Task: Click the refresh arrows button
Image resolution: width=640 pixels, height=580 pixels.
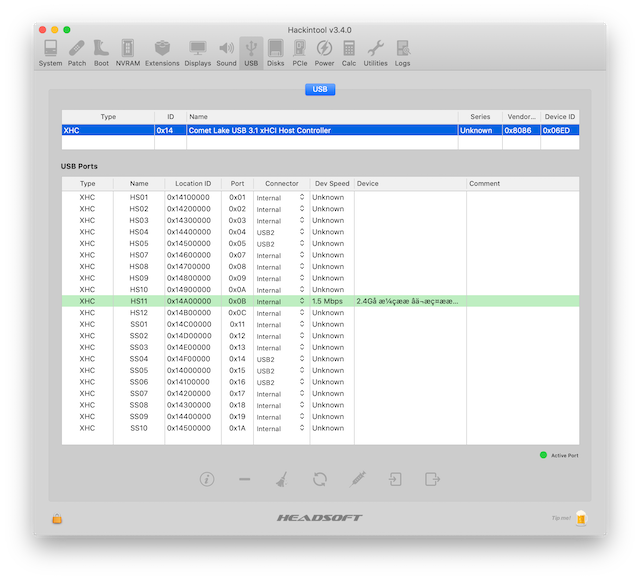Action: 320,479
